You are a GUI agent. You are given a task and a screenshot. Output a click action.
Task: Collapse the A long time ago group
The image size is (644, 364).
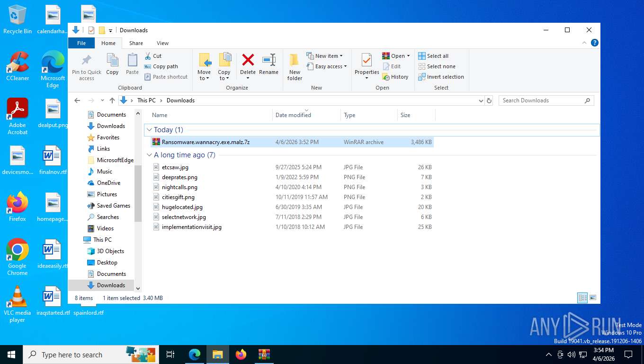150,155
